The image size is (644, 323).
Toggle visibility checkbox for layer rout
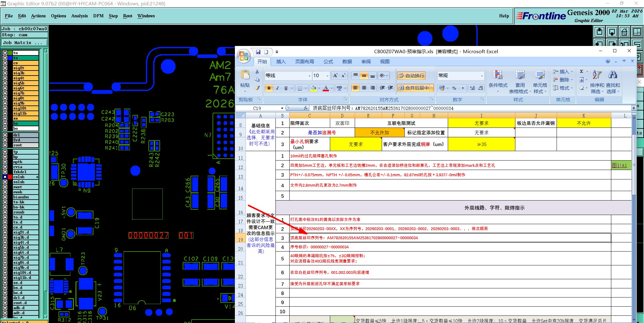pyautogui.click(x=5, y=145)
